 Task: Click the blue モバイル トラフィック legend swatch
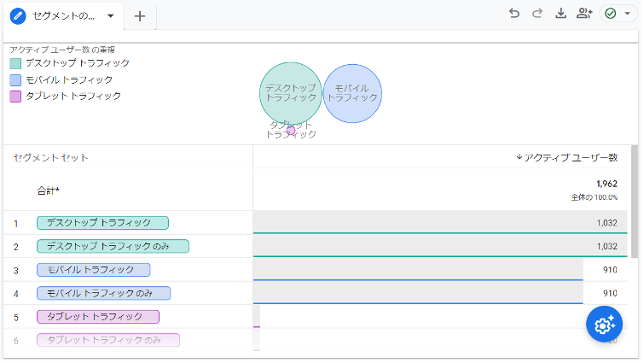tap(15, 79)
